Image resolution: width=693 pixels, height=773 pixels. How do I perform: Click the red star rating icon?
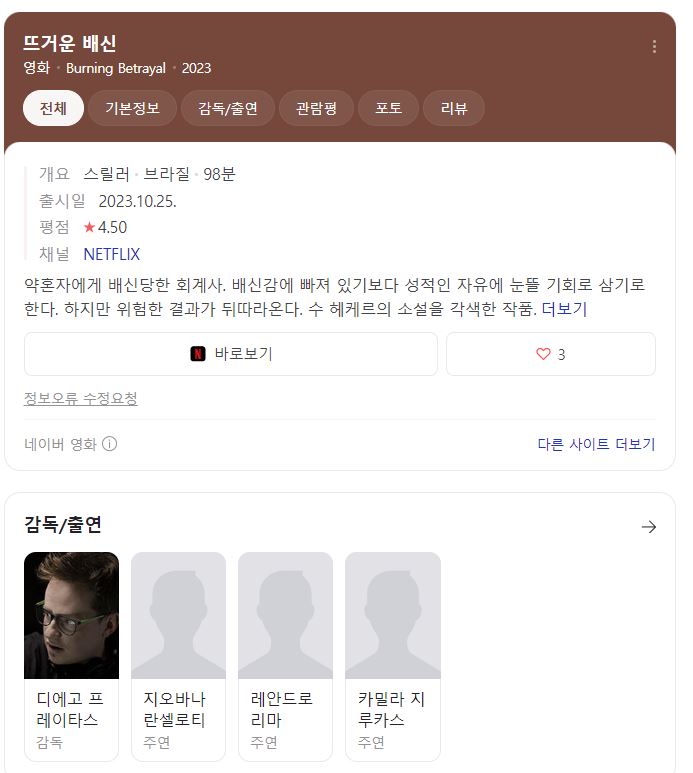point(89,228)
